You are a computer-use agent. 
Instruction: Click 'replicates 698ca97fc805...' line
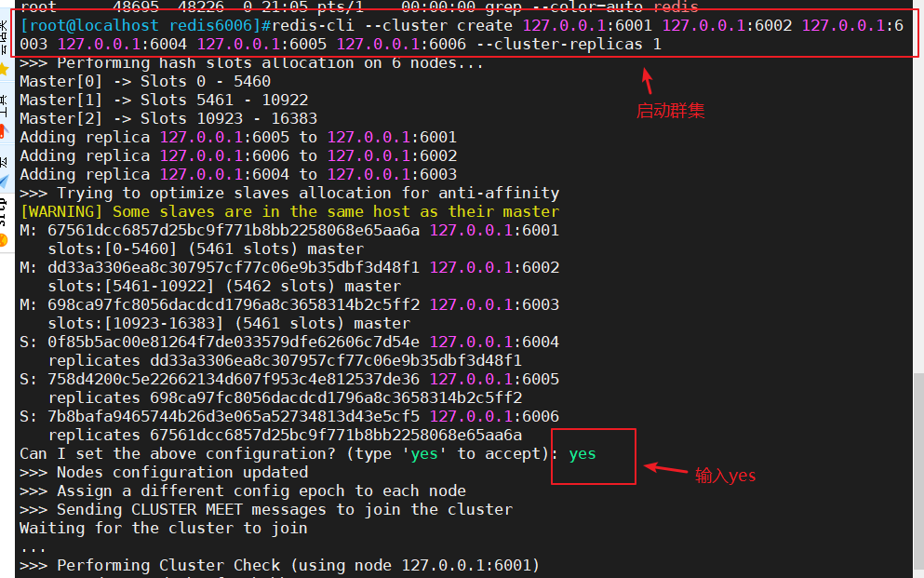point(286,397)
